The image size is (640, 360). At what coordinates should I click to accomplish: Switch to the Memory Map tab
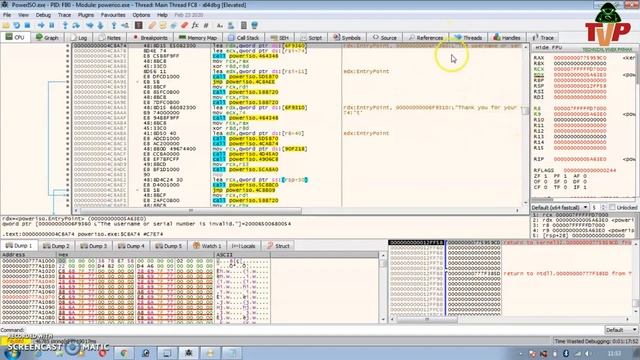(x=198, y=38)
